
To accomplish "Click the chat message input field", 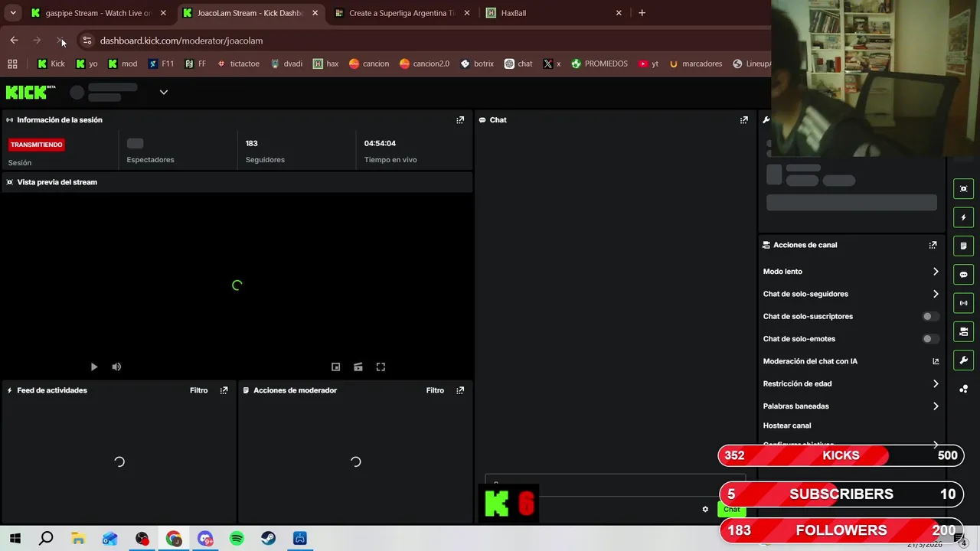I will (x=615, y=485).
